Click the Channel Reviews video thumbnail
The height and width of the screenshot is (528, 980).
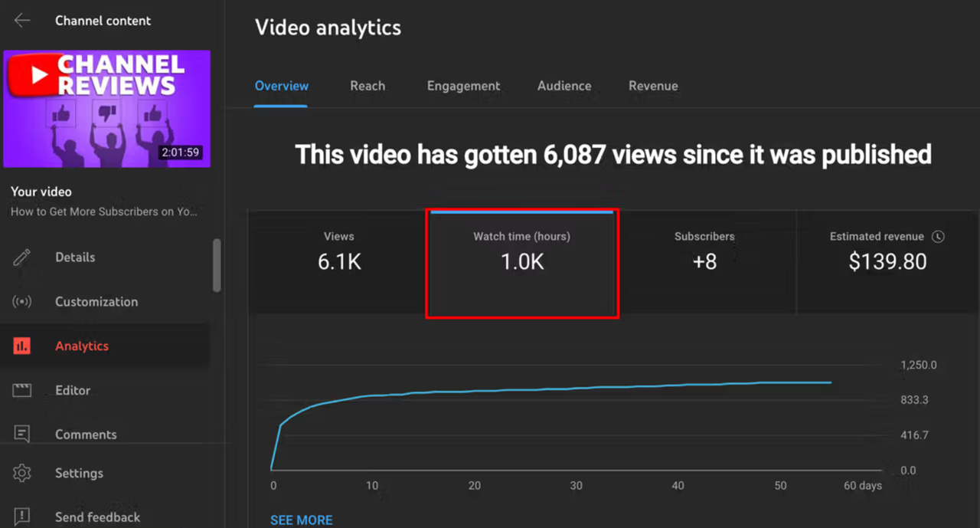pyautogui.click(x=107, y=109)
